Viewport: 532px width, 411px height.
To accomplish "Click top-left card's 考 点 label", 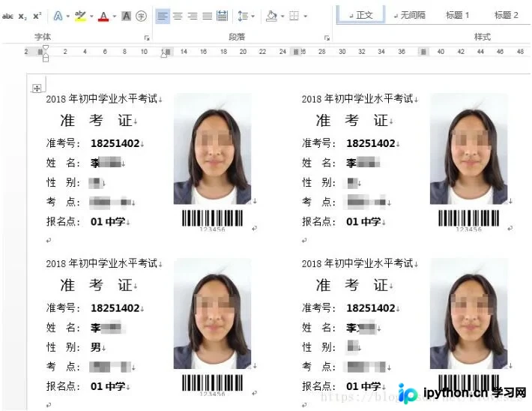I will point(63,202).
